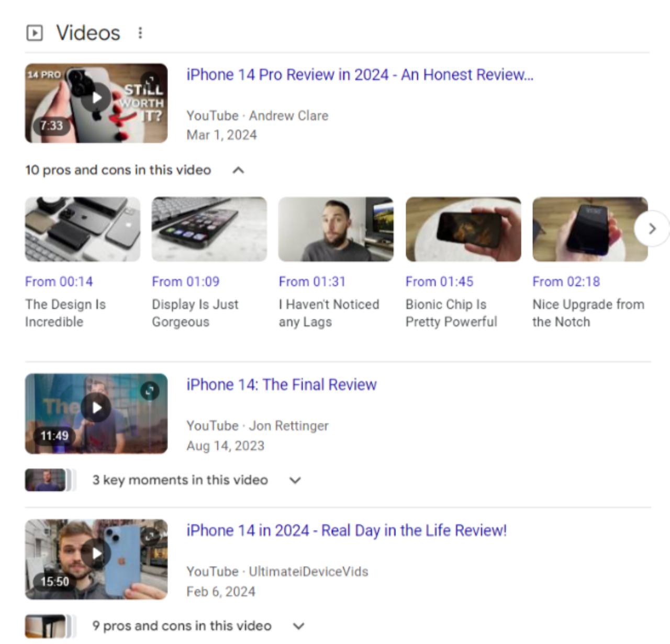The height and width of the screenshot is (644, 670).
Task: Click the small key moments preview thumbnail
Action: tap(46, 480)
